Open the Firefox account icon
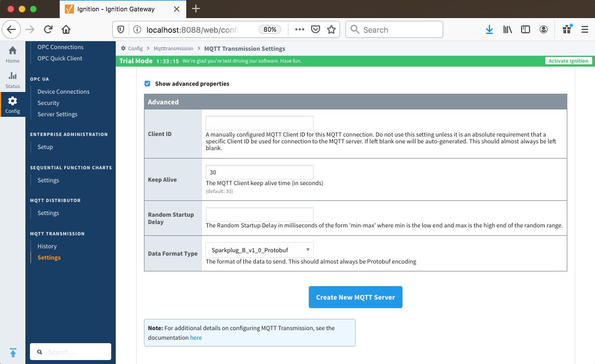The height and width of the screenshot is (364, 595). pos(544,29)
